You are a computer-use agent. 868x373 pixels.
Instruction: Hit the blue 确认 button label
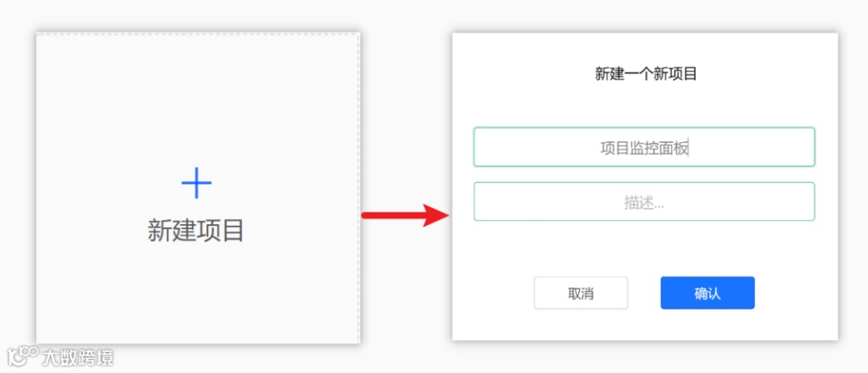707,293
